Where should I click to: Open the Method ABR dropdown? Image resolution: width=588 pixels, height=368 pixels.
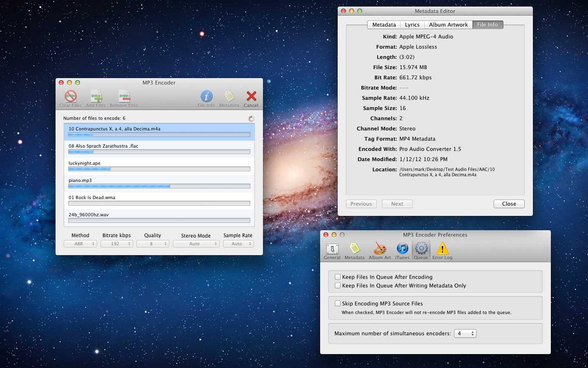(80, 244)
